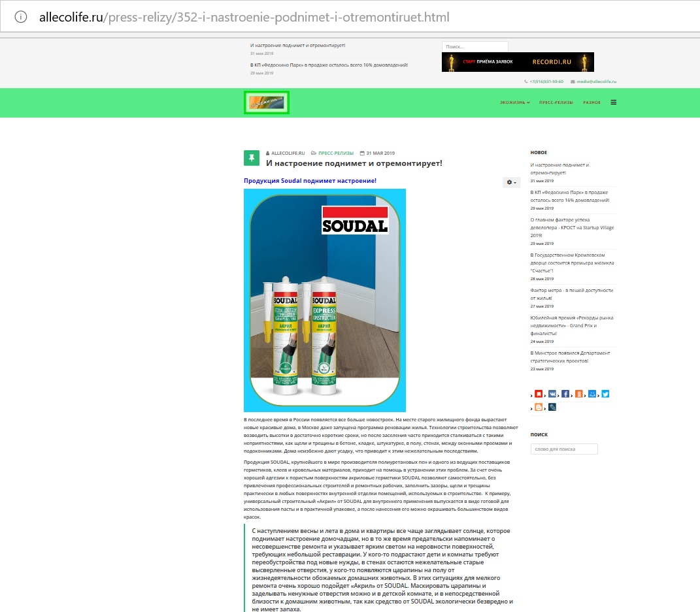Click the ПОИСК sidebar heading
700x612 pixels.
pyautogui.click(x=539, y=434)
